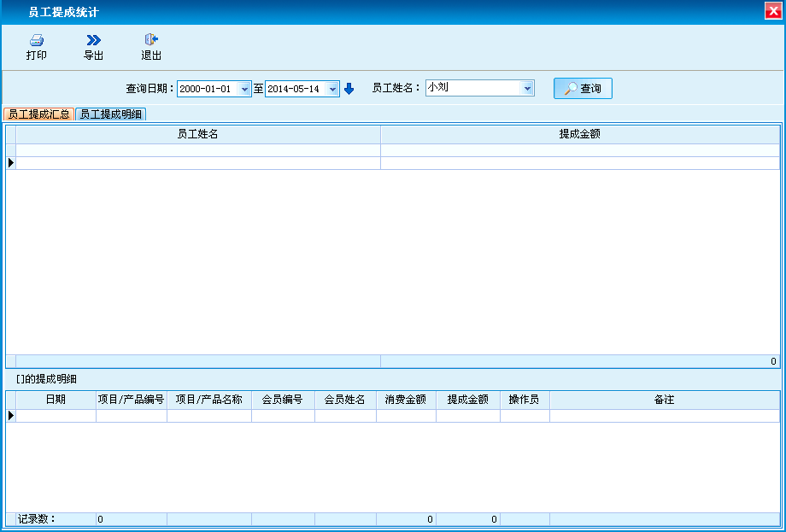Expand the 员工姓名 employee name combo box
Image resolution: width=786 pixels, height=532 pixels.
coord(527,88)
